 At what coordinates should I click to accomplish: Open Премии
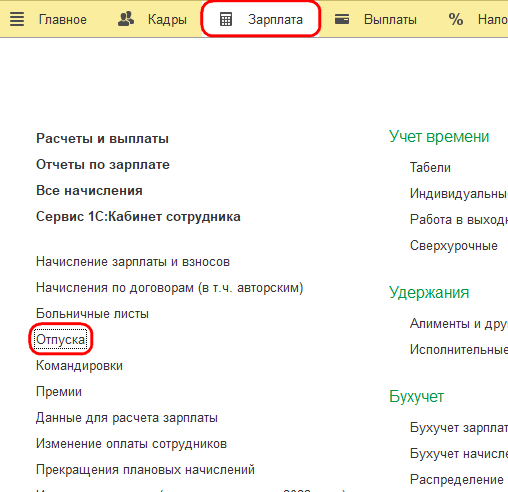[x=59, y=392]
